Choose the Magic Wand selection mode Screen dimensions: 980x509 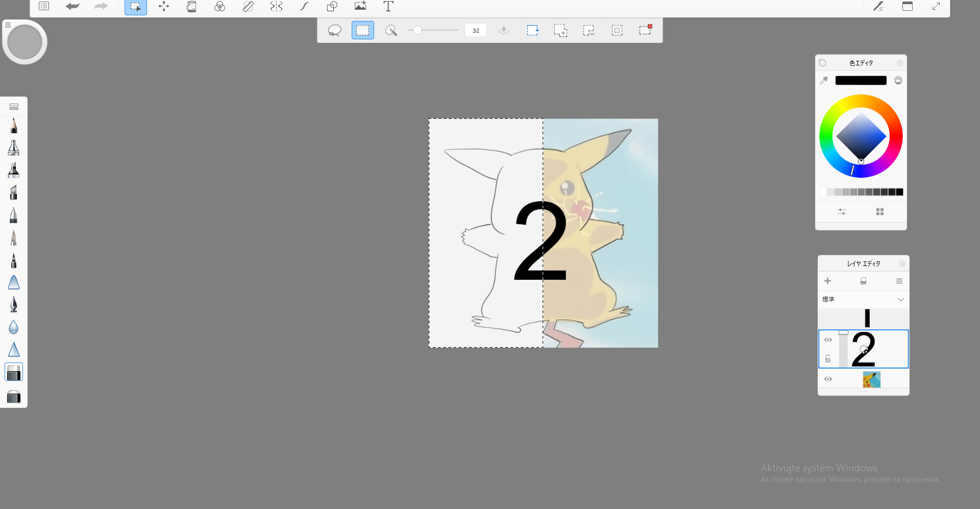391,30
